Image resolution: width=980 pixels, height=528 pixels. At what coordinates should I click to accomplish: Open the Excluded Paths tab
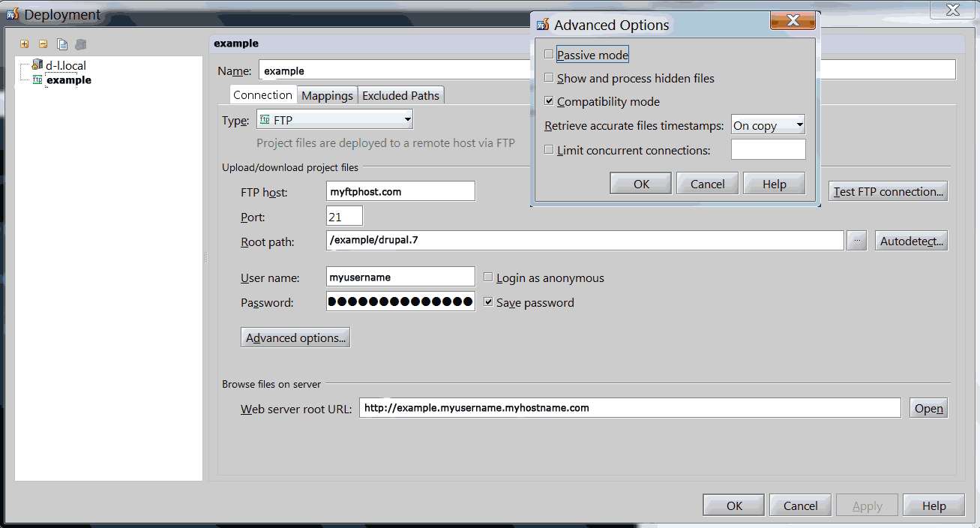(x=401, y=95)
